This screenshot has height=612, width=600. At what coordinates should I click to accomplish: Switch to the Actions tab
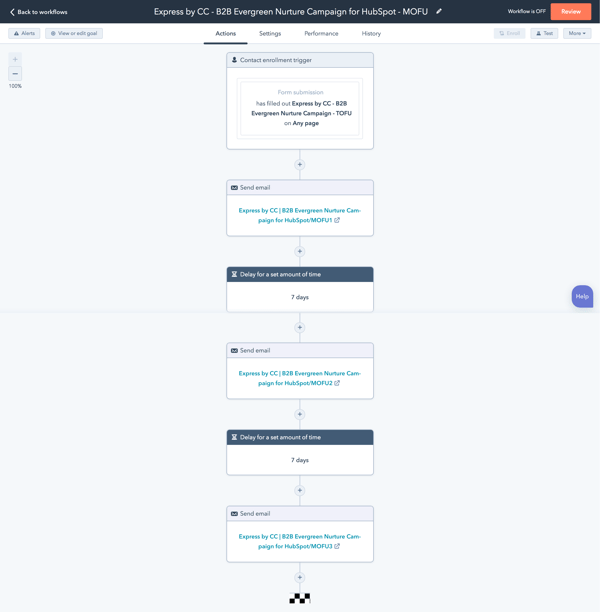pyautogui.click(x=226, y=34)
